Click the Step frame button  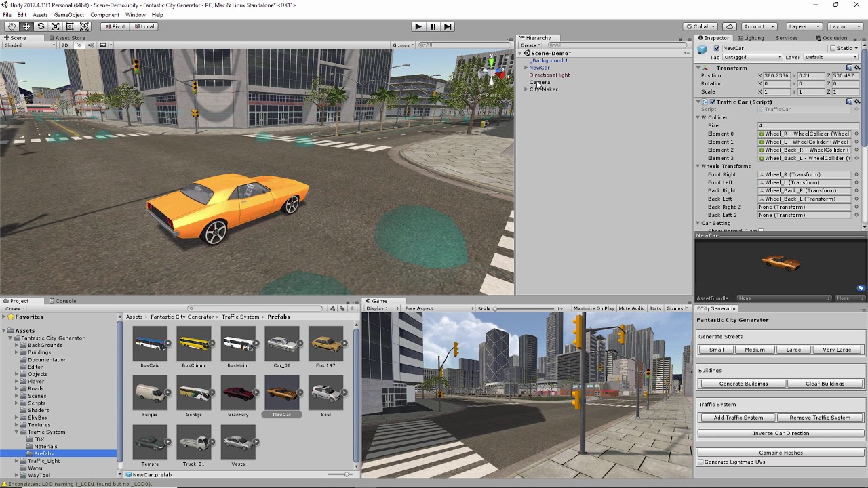pos(448,26)
